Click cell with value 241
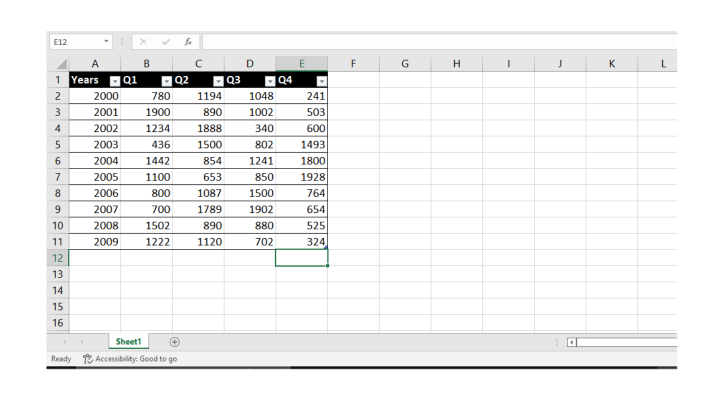Viewport: 712px width, 400px height. point(302,96)
